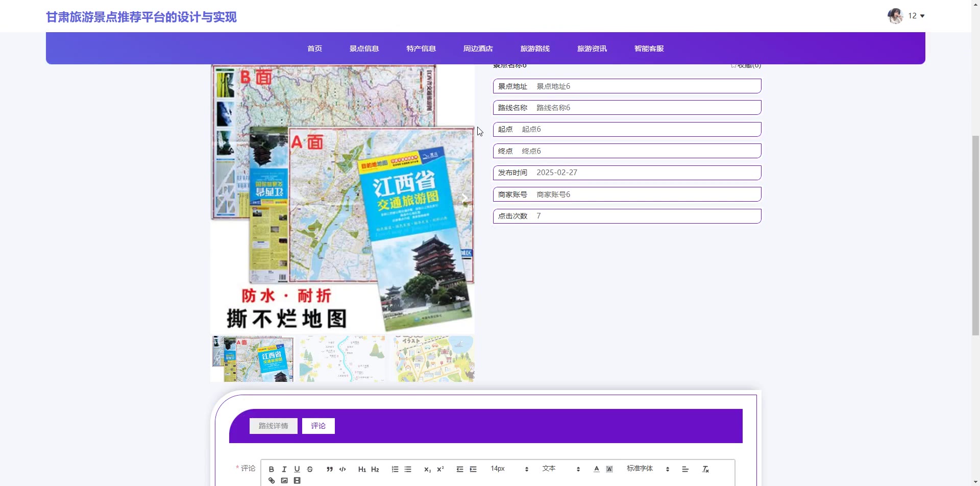980x486 pixels.
Task: Select the third illustrated map thumbnail
Action: point(433,359)
